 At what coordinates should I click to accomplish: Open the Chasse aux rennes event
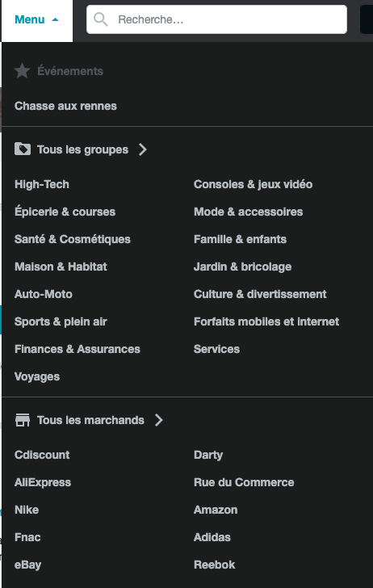point(65,106)
